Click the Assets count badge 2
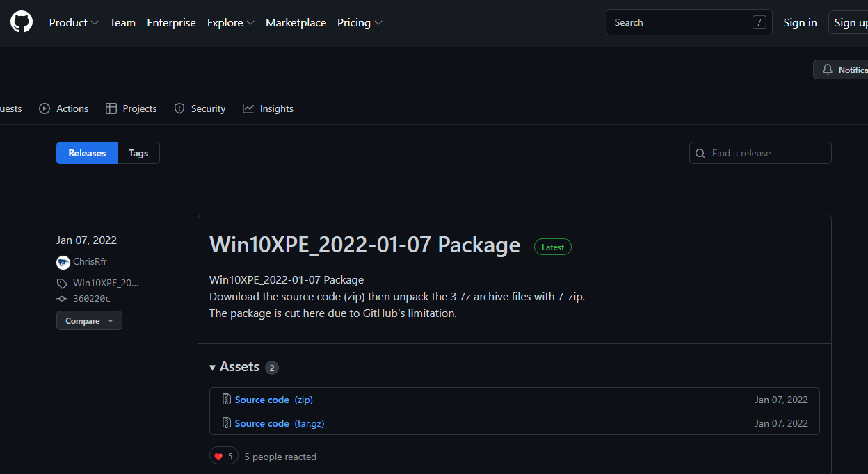 pos(271,368)
